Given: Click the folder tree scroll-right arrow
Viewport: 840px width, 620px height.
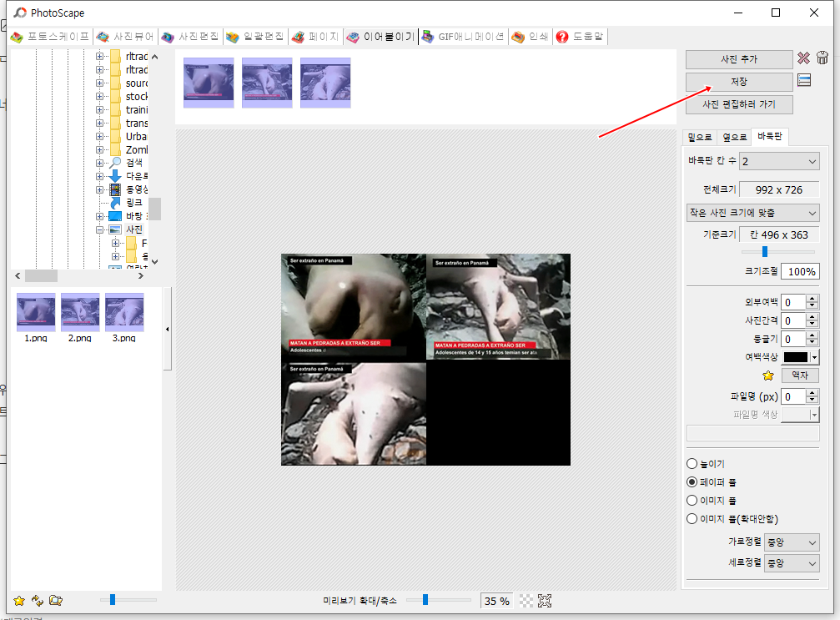Looking at the screenshot, I should pos(141,276).
